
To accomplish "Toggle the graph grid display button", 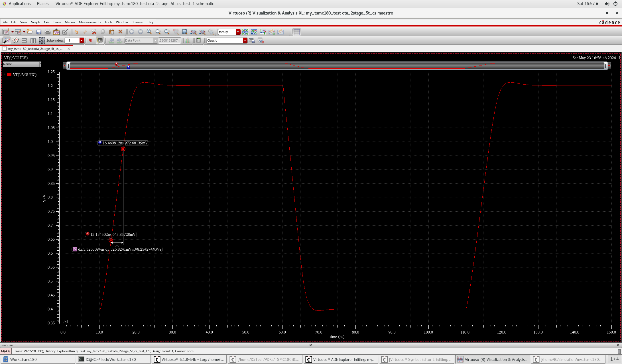I will tap(297, 32).
